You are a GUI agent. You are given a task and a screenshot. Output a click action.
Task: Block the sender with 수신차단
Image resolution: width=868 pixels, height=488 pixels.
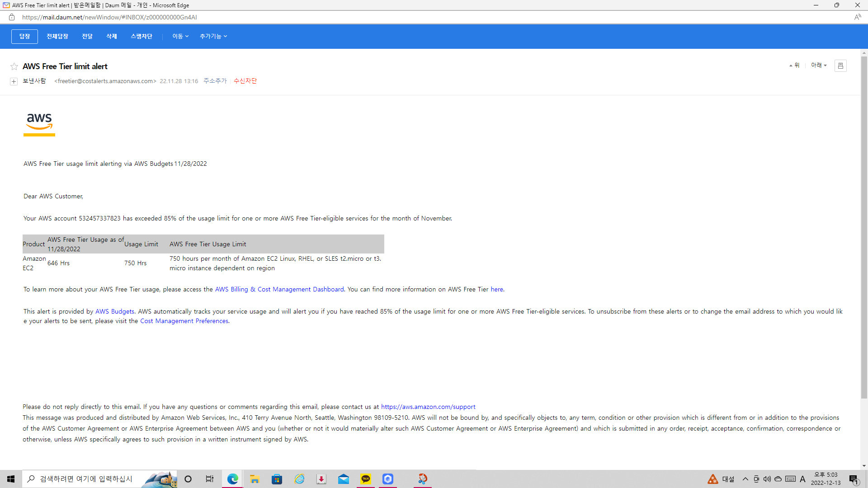(x=245, y=81)
